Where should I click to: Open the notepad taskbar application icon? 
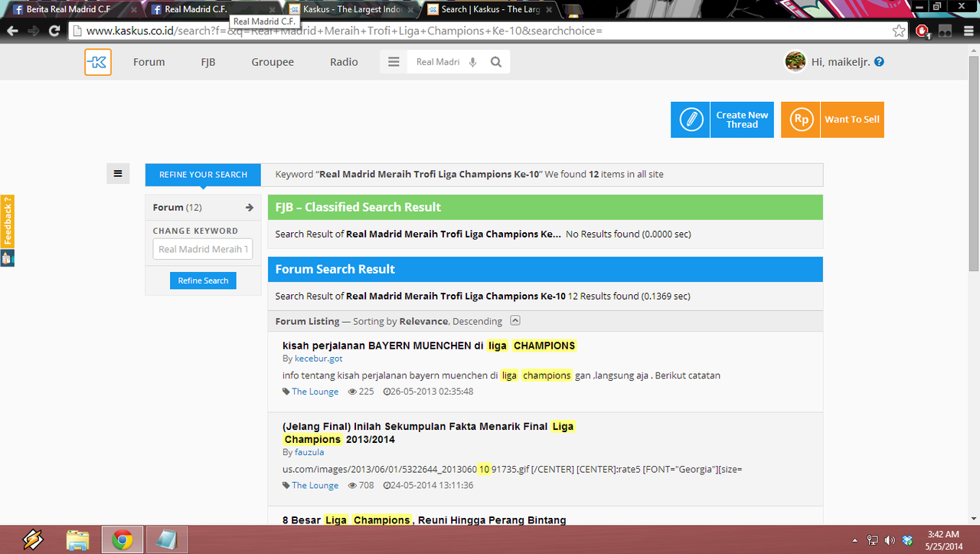(166, 540)
